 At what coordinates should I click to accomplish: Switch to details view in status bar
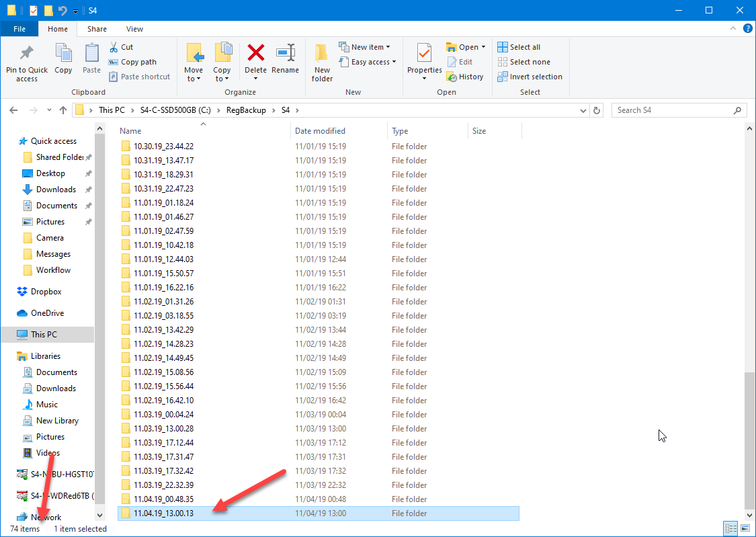point(730,528)
